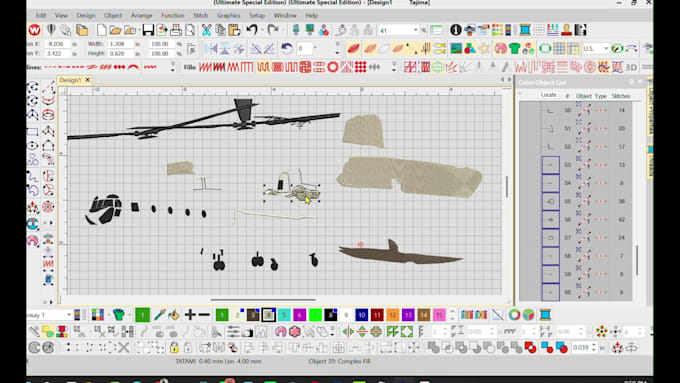Toggle the Locate box for row 57

tap(550, 238)
